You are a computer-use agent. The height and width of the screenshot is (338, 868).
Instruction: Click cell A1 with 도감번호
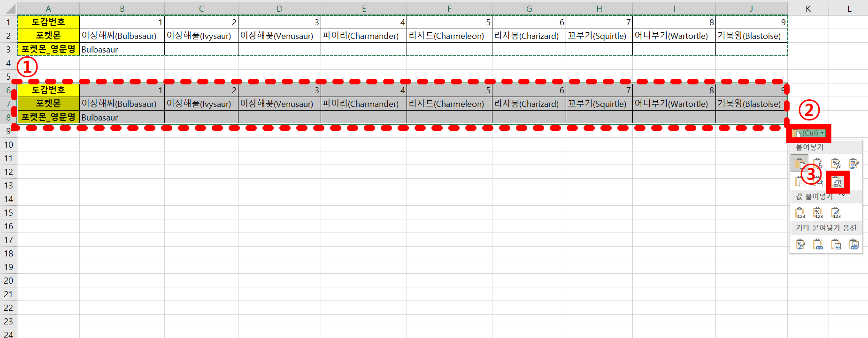(x=48, y=22)
